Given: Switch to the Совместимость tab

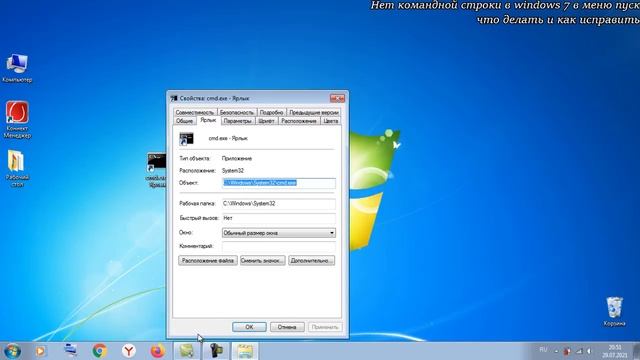Looking at the screenshot, I should pos(195,112).
